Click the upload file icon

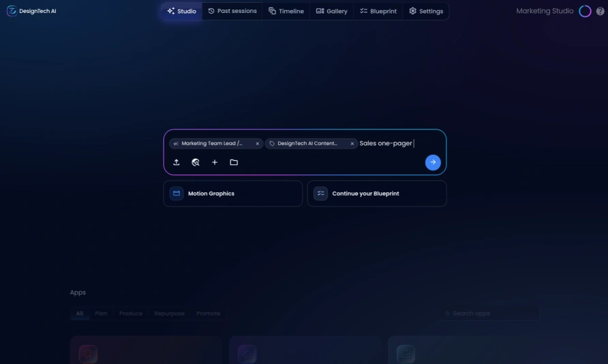[x=176, y=162]
